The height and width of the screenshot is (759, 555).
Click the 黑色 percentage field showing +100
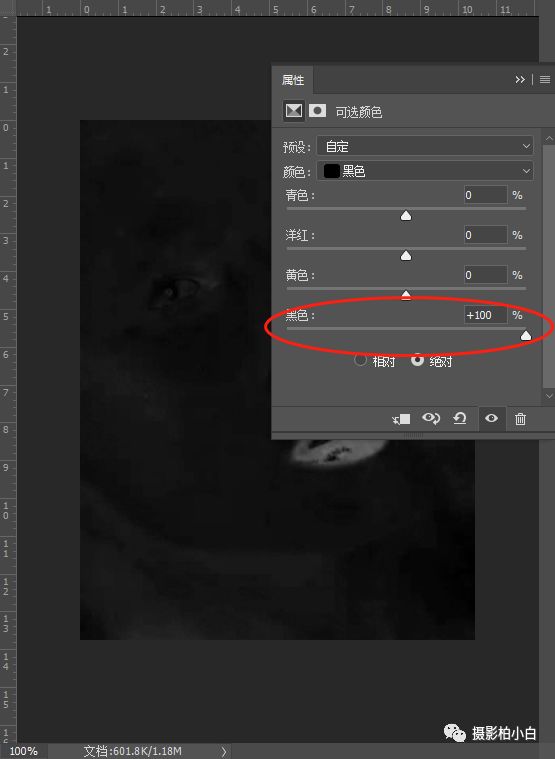tap(485, 315)
